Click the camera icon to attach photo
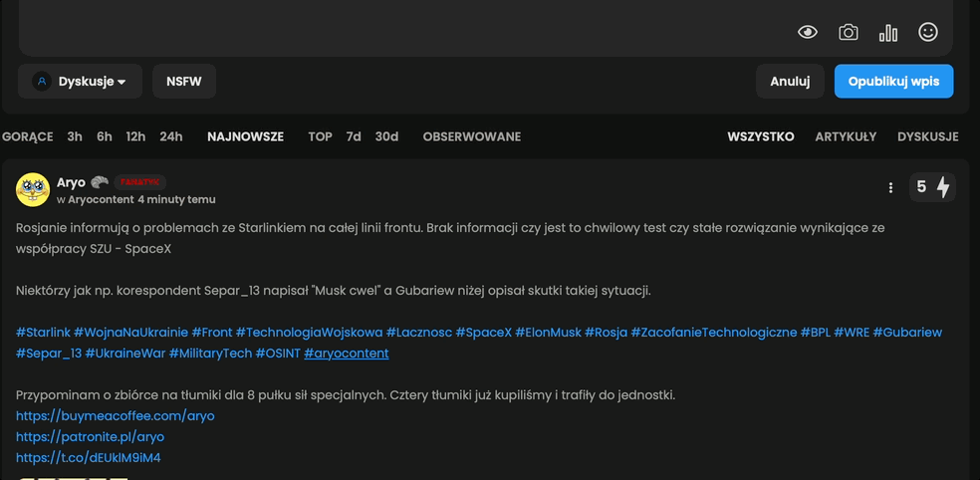 pos(848,33)
